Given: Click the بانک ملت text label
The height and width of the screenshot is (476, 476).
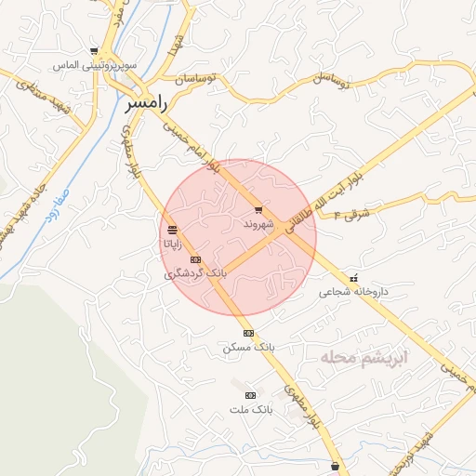Looking at the screenshot, I should click(251, 410).
